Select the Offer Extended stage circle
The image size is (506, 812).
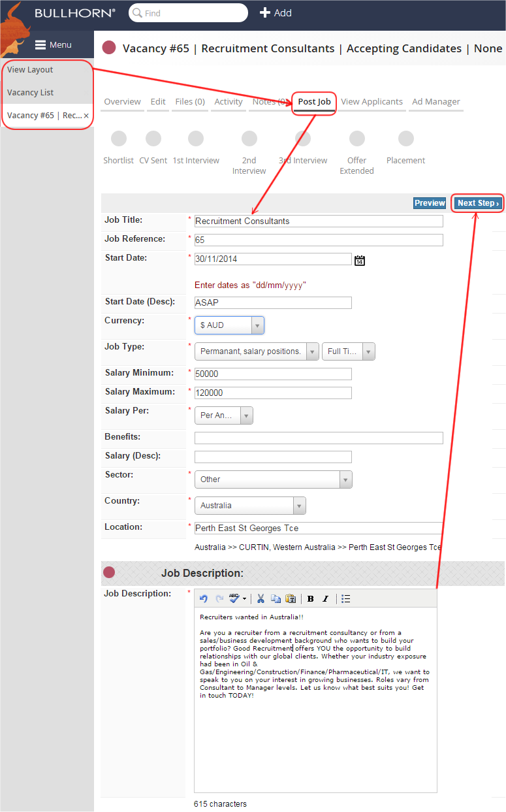pos(357,138)
